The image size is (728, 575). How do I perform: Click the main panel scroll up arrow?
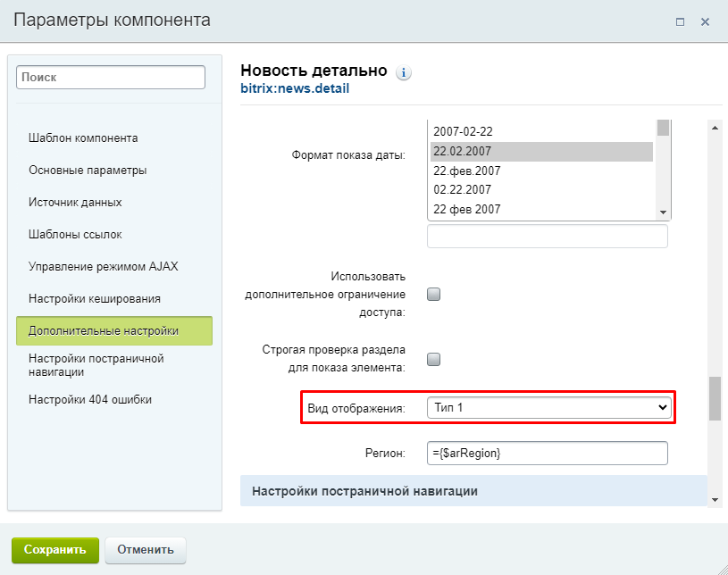coord(715,128)
